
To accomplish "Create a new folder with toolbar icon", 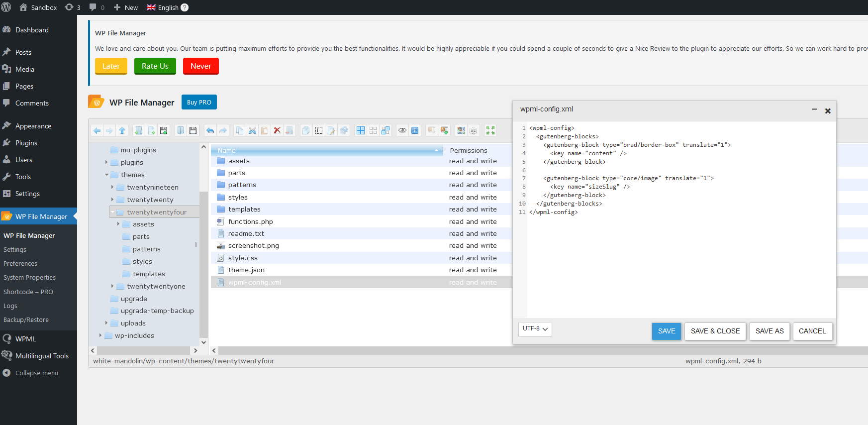I will tap(139, 130).
